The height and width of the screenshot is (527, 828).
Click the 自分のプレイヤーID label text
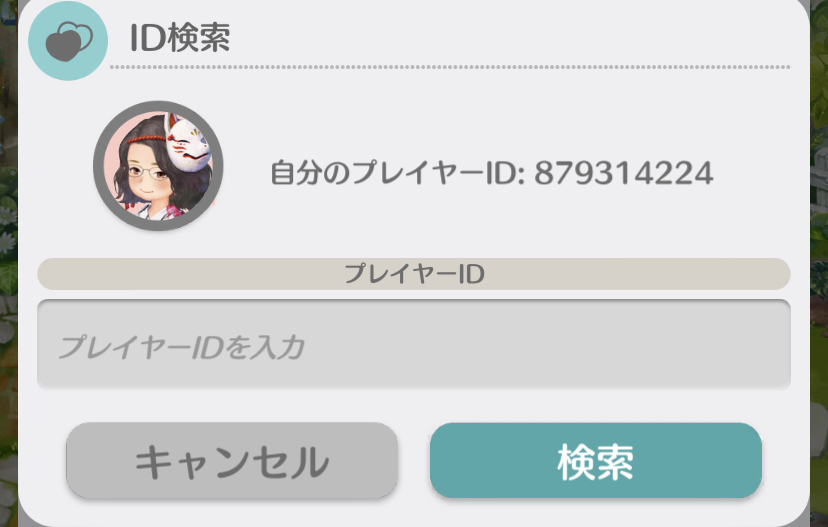click(x=396, y=173)
